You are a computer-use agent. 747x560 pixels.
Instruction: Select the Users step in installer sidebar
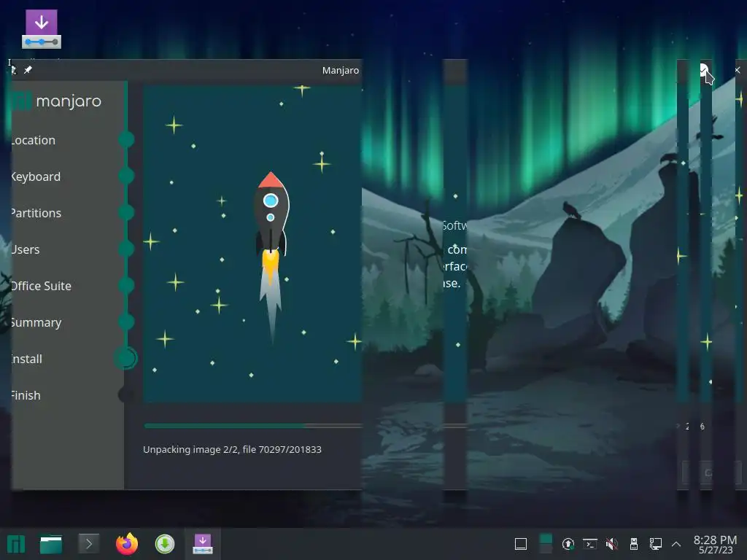pyautogui.click(x=26, y=249)
